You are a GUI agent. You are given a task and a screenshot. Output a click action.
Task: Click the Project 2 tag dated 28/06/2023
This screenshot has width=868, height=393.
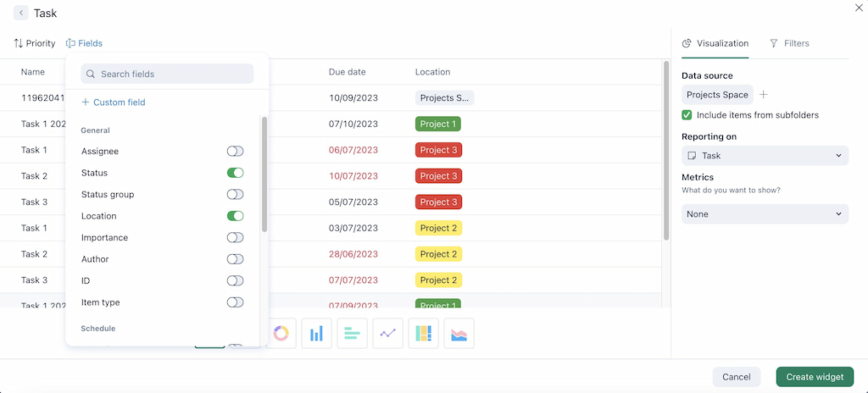(x=438, y=254)
